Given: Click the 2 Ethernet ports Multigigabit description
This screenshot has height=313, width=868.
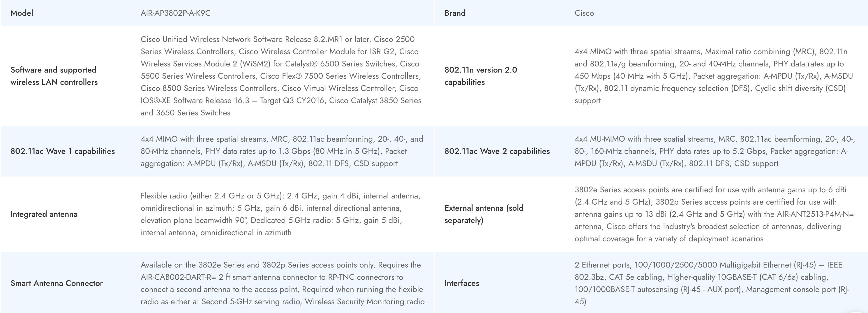Looking at the screenshot, I should pyautogui.click(x=712, y=283).
